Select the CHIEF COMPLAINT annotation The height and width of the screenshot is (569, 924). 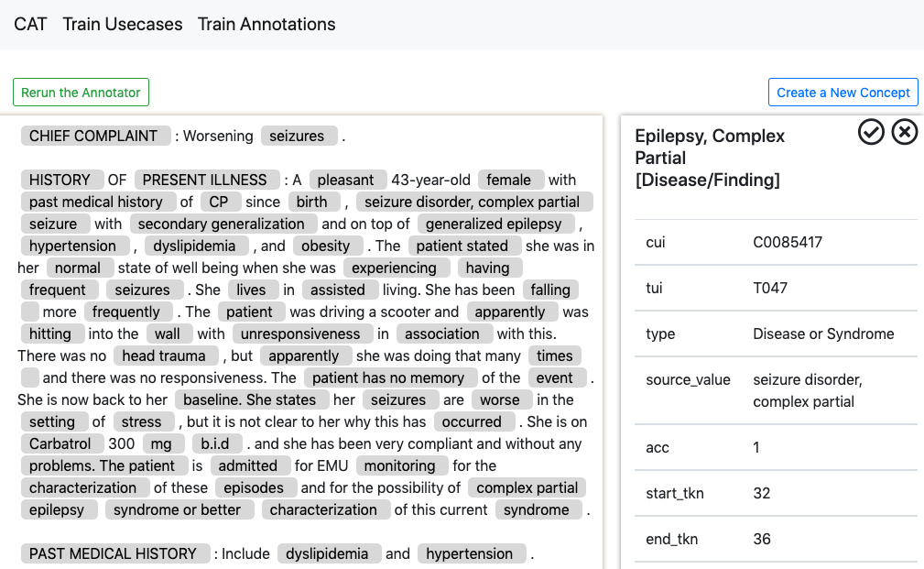point(96,136)
